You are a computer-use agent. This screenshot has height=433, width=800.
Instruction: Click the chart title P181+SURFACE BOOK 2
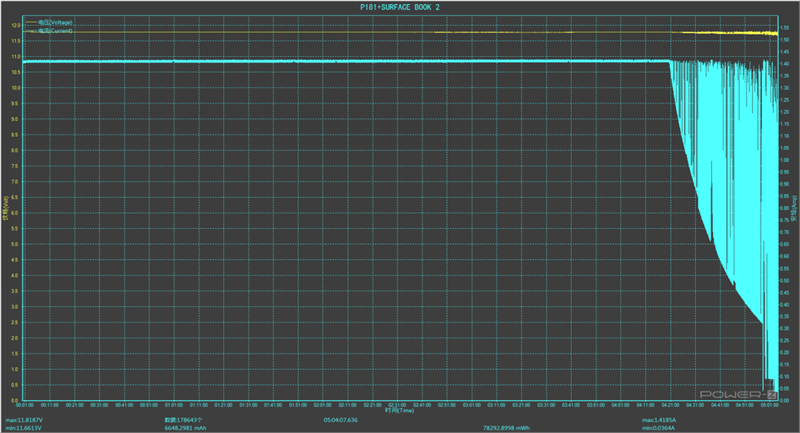(x=399, y=7)
